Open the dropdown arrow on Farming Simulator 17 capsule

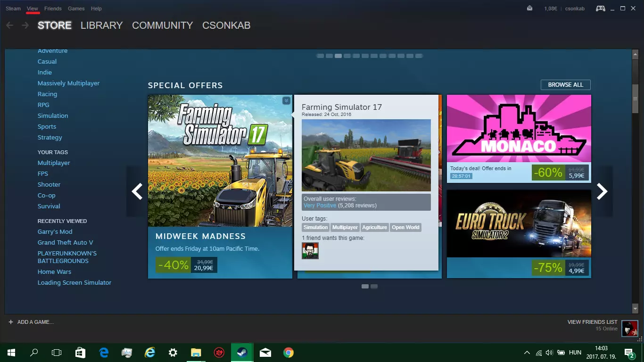coord(286,100)
